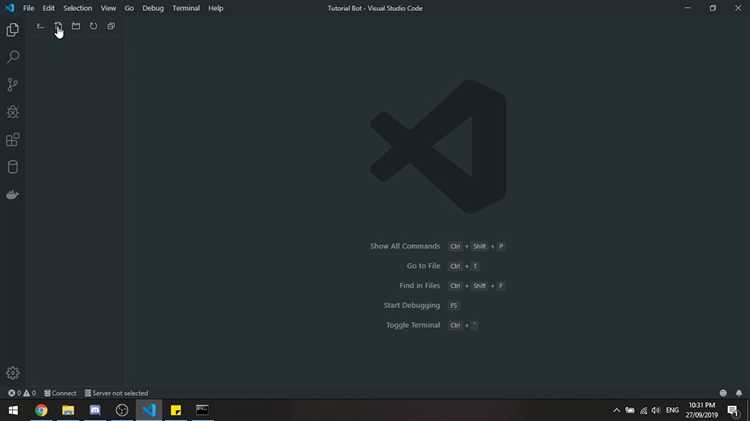
Task: Open the View menu
Action: (108, 8)
